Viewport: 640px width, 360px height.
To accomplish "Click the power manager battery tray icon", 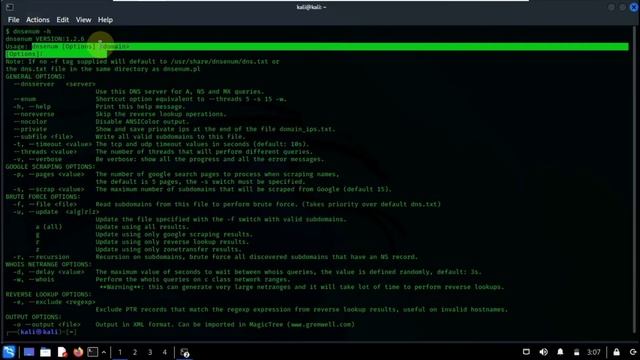I will 576,352.
